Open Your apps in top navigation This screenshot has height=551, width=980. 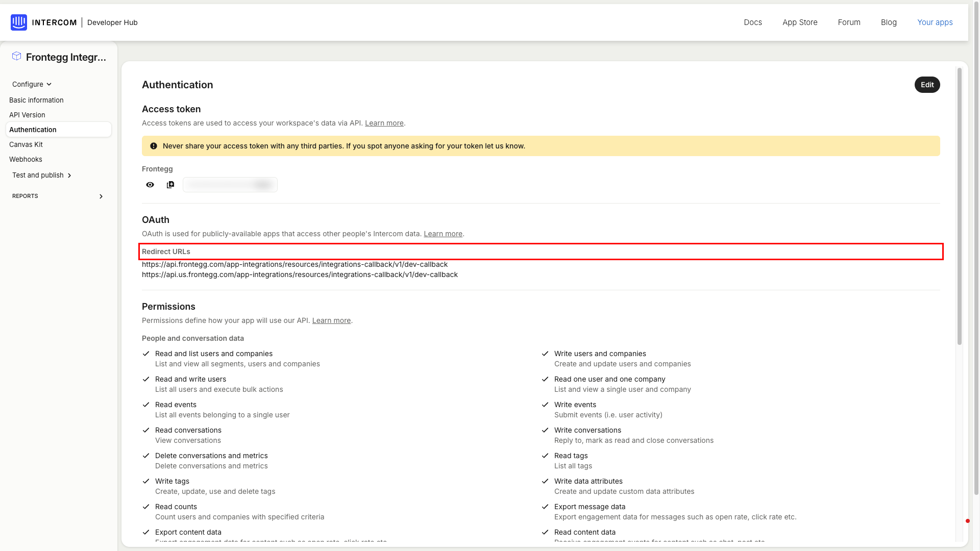[935, 22]
